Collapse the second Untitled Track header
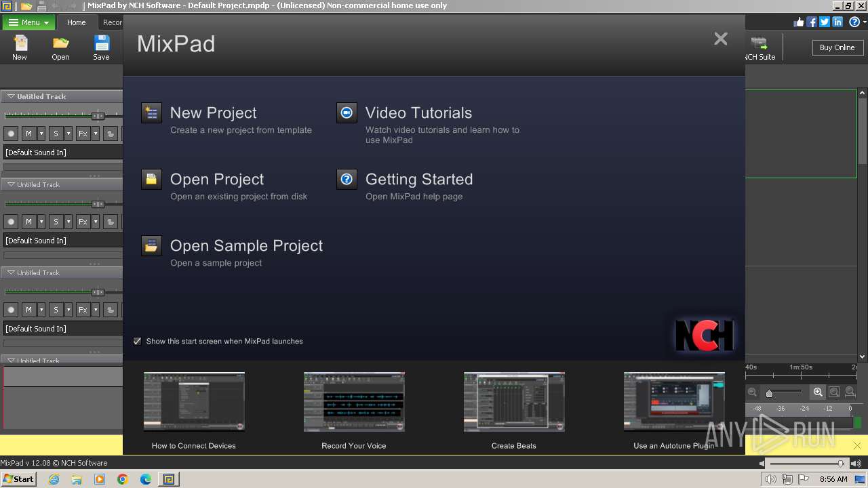Screen dimensions: 868x488 coord(11,184)
